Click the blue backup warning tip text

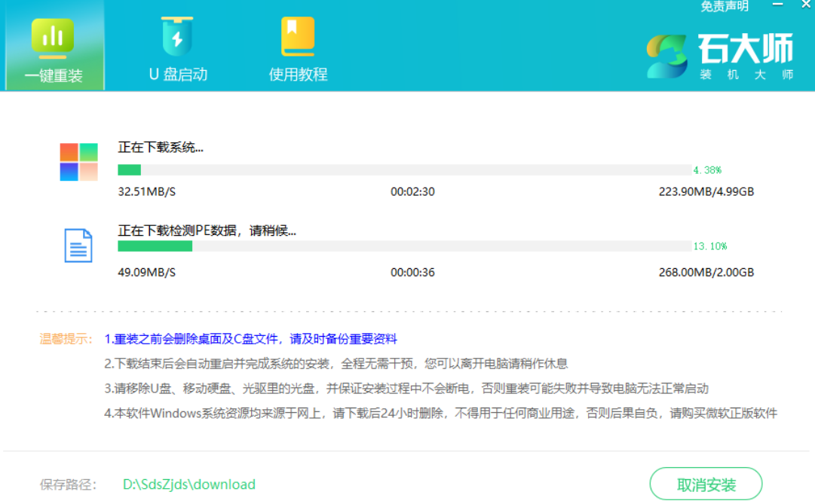click(x=250, y=339)
